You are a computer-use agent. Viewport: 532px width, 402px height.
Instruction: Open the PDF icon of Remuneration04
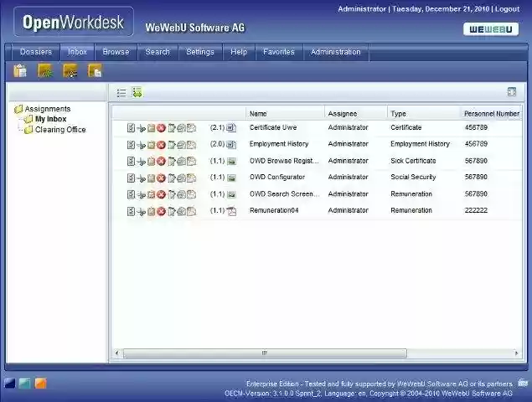[x=231, y=211]
